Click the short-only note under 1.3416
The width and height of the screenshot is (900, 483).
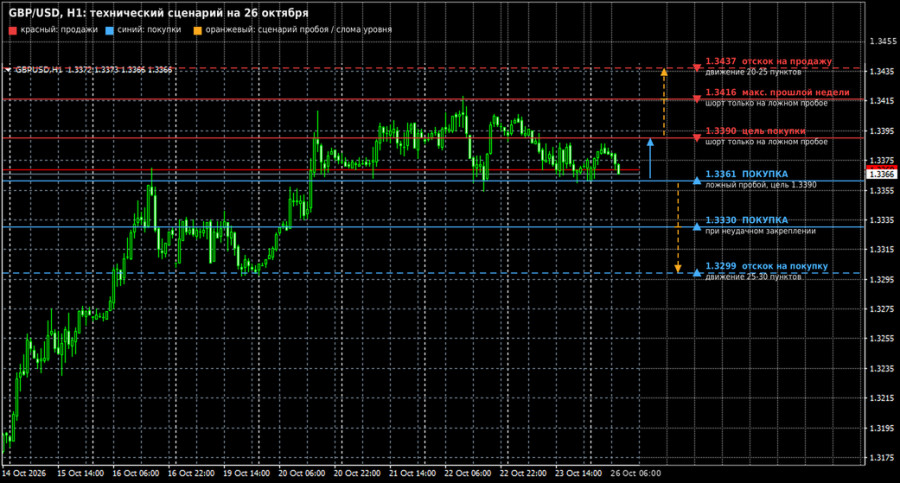[766, 103]
